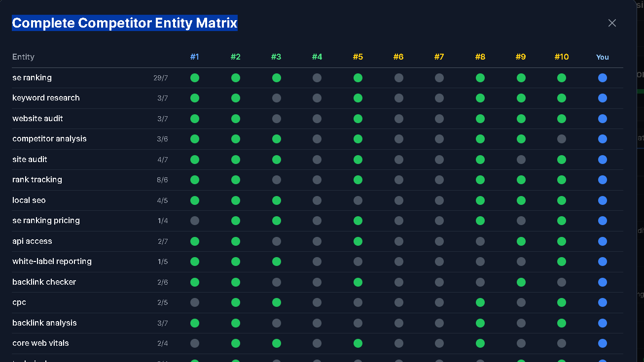
Task: Click the blue You dot for backlink analysis
Action: (x=603, y=323)
